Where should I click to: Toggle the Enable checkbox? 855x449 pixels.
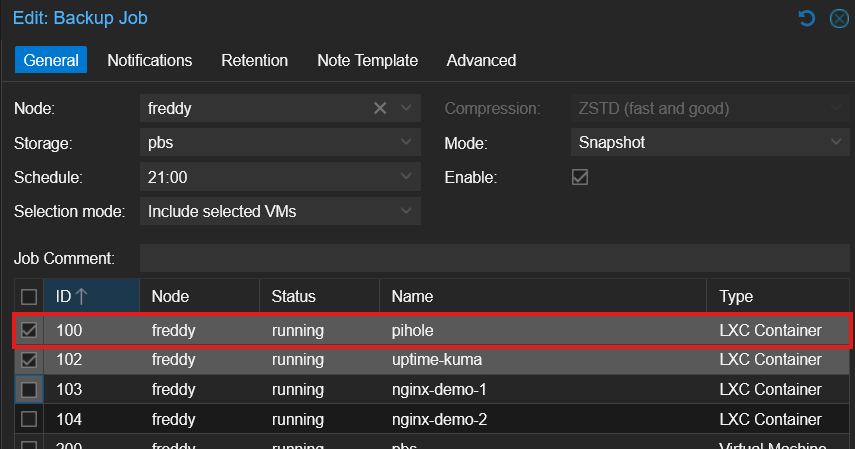pyautogui.click(x=579, y=177)
